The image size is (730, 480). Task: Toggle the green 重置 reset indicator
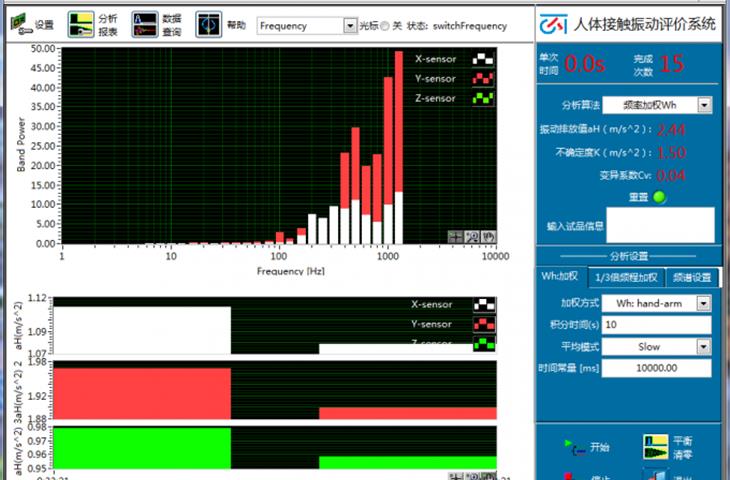658,196
